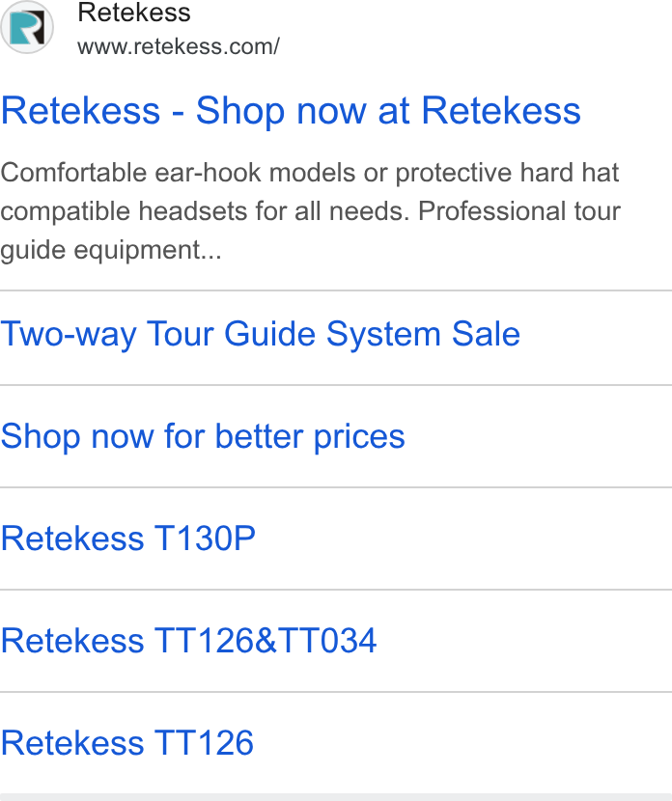The height and width of the screenshot is (801, 672).
Task: Click the Retekess site name above the URL
Action: [x=134, y=13]
